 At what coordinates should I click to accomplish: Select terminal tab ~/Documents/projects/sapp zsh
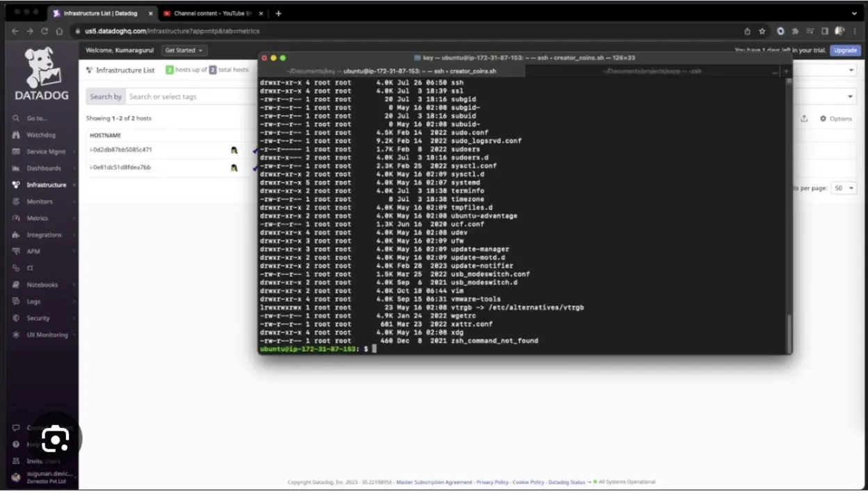click(x=652, y=71)
